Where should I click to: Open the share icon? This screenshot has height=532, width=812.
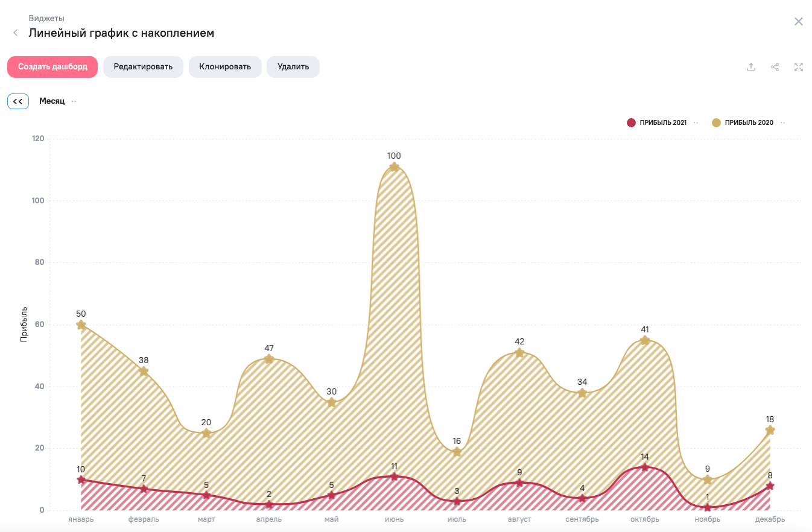[775, 67]
